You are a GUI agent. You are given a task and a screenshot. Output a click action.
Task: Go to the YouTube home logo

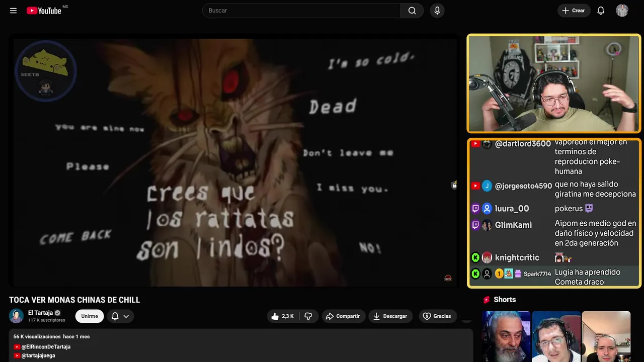click(x=44, y=11)
